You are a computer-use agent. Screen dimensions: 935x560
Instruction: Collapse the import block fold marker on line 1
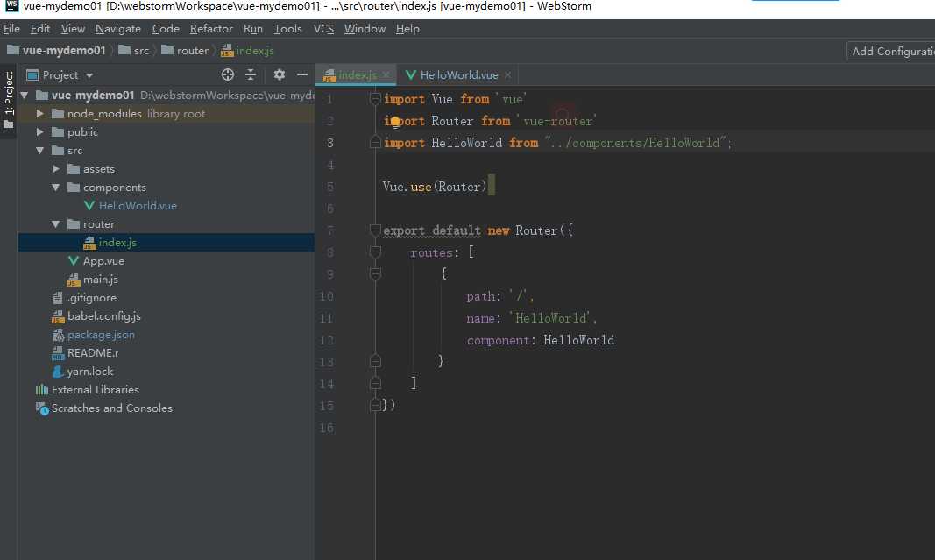[x=375, y=99]
